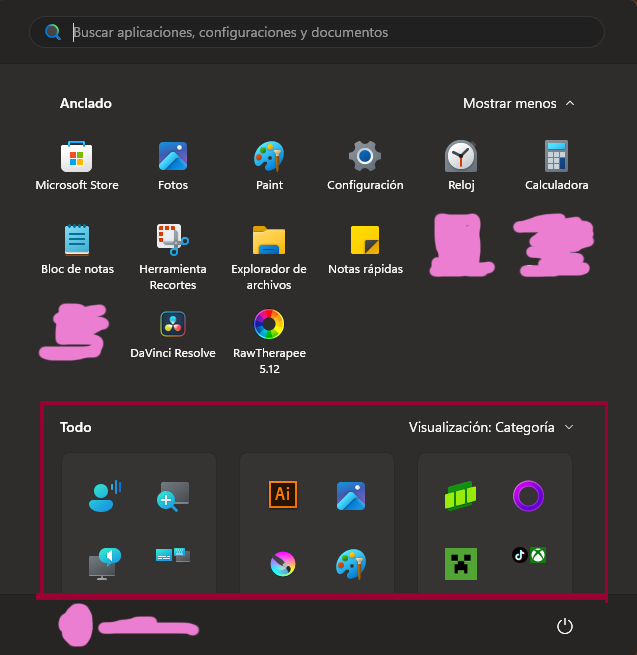Image resolution: width=637 pixels, height=655 pixels.
Task: Open voice access icon in first category
Action: pyautogui.click(x=105, y=496)
